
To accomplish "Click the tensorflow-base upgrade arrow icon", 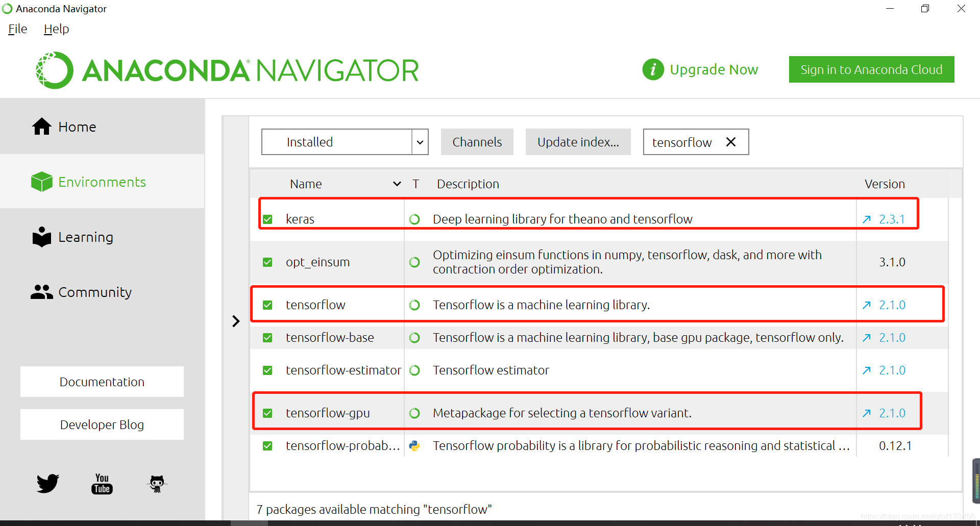I will pos(867,338).
